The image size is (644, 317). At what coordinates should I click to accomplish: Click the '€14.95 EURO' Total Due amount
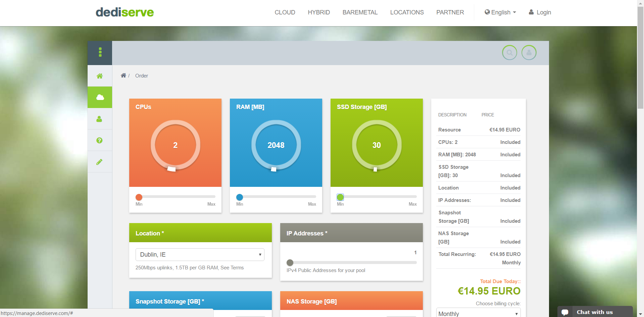point(489,291)
